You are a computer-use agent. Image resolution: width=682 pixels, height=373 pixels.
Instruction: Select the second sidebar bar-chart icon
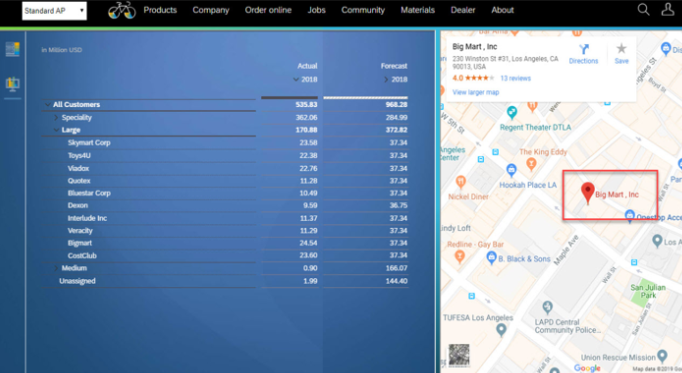13,83
